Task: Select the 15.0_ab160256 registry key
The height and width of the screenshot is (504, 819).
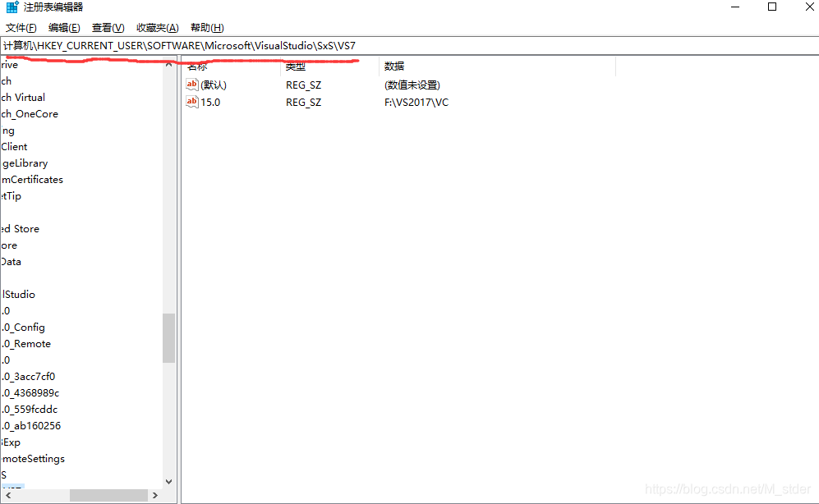Action: pyautogui.click(x=32, y=425)
